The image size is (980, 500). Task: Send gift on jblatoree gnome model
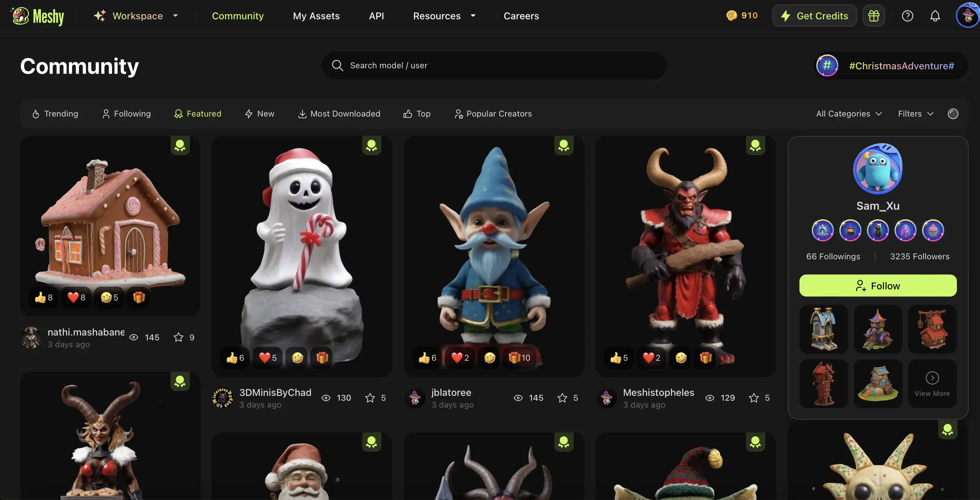pos(520,358)
